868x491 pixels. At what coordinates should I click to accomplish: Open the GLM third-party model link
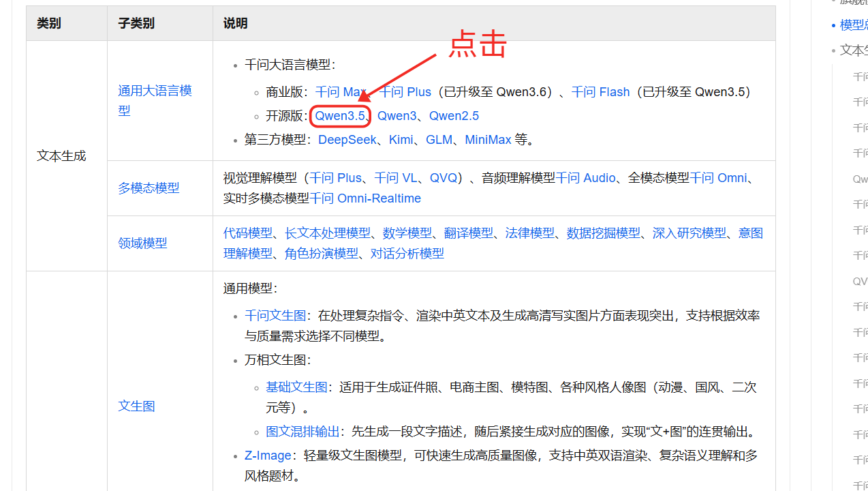[x=439, y=140]
